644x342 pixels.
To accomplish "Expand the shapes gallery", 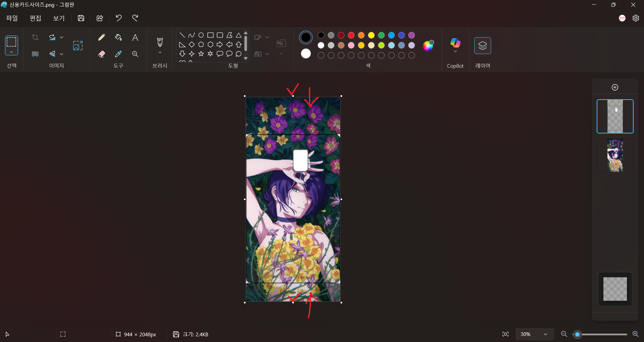I will (x=246, y=58).
